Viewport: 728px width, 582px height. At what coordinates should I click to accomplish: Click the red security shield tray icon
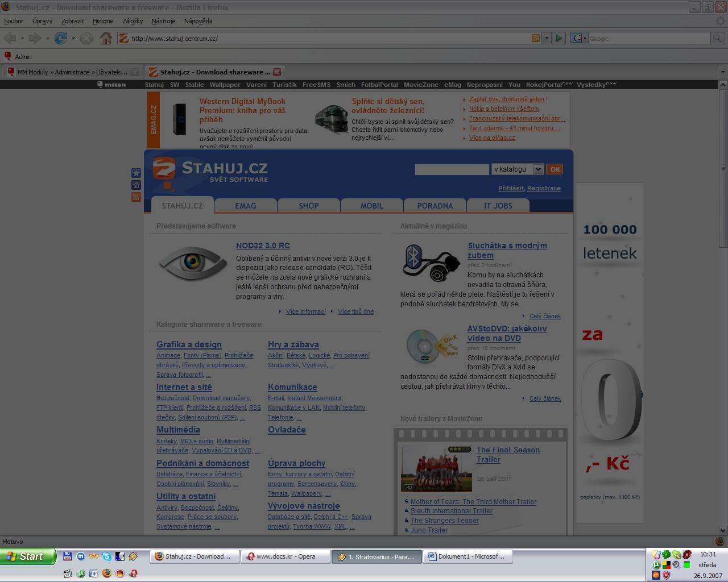666,575
